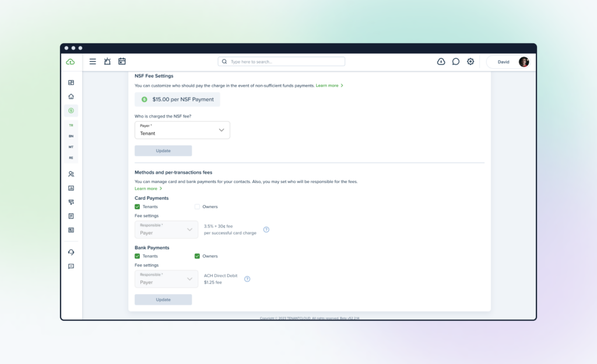Open the dashboard grid sidebar icon

pyautogui.click(x=71, y=83)
